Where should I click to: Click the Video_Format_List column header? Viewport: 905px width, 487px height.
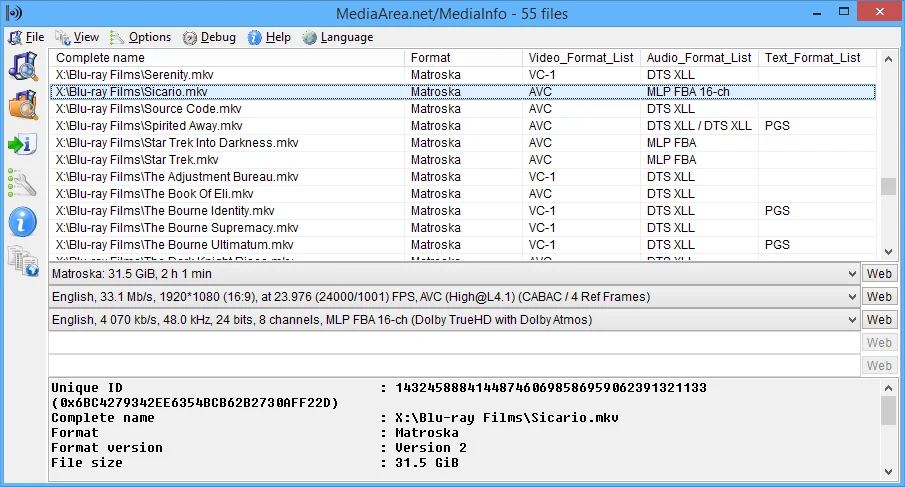coord(581,58)
